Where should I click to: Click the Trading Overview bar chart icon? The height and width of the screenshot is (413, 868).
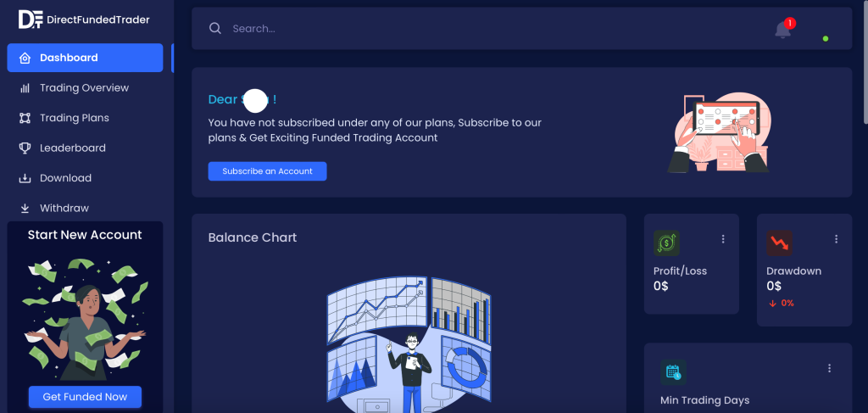click(x=25, y=88)
